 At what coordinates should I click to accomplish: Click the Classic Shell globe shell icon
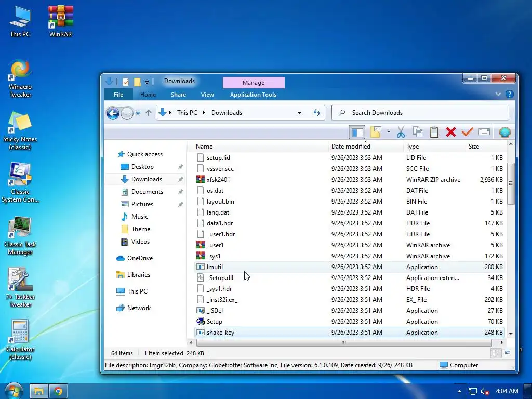click(x=505, y=132)
